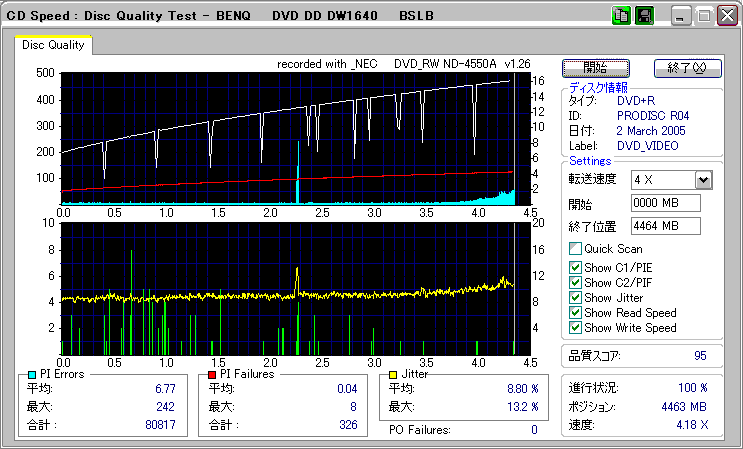Click the copy to clipboard icon
The image size is (743, 449).
(x=620, y=16)
